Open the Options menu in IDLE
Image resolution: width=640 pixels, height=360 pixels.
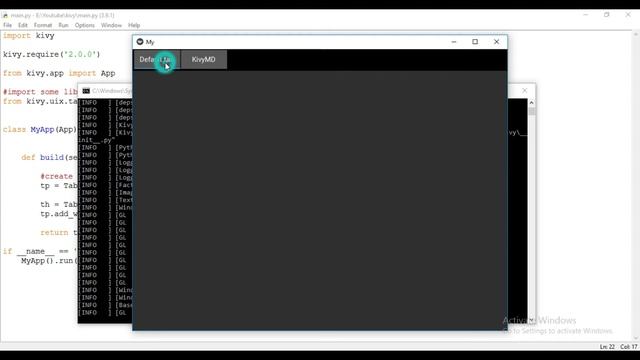pyautogui.click(x=84, y=25)
